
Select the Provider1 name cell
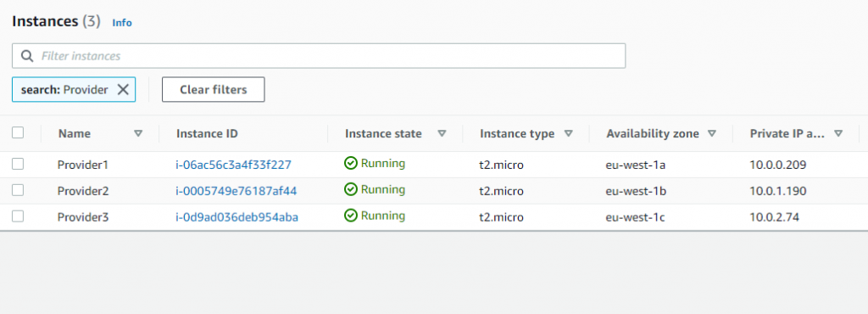point(83,165)
